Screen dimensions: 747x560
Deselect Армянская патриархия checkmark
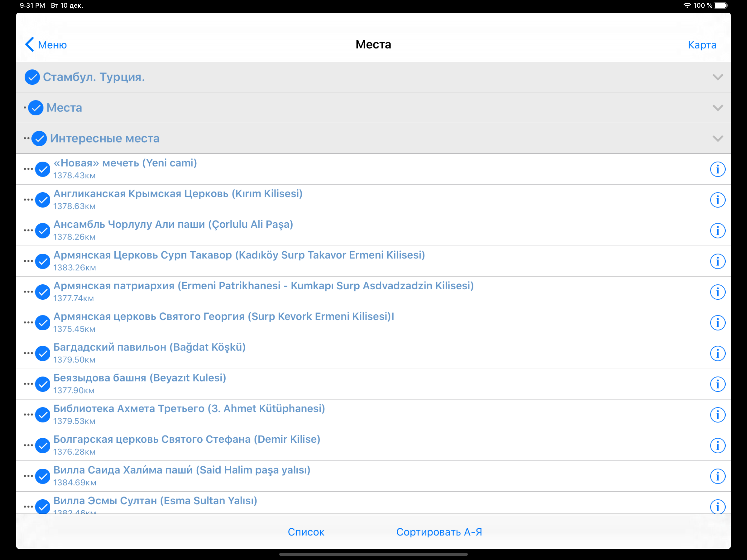pyautogui.click(x=43, y=293)
